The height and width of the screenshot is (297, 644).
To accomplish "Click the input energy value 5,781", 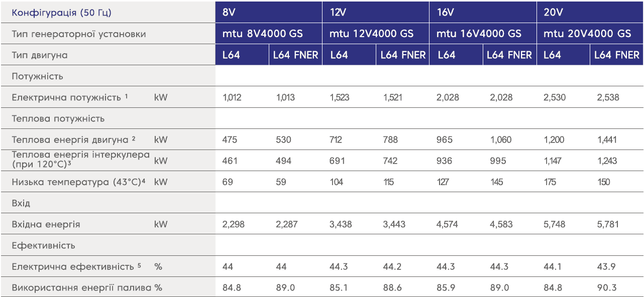I will pyautogui.click(x=608, y=224).
